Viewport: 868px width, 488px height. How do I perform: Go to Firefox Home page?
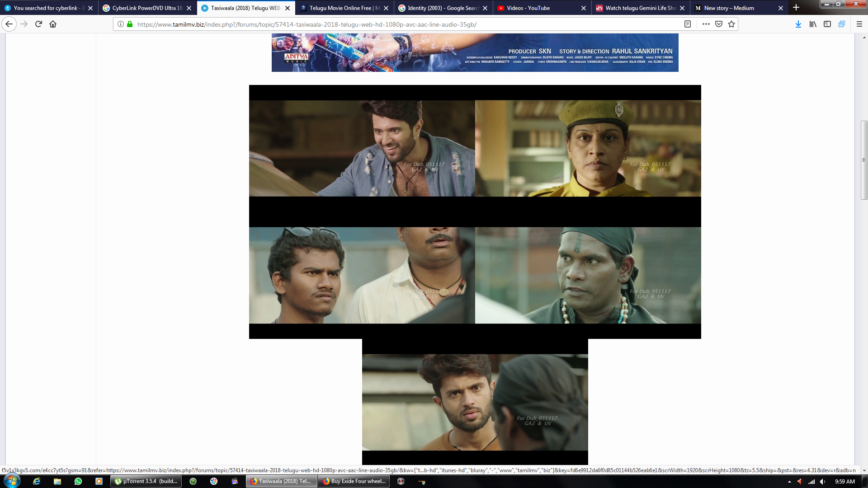(53, 24)
